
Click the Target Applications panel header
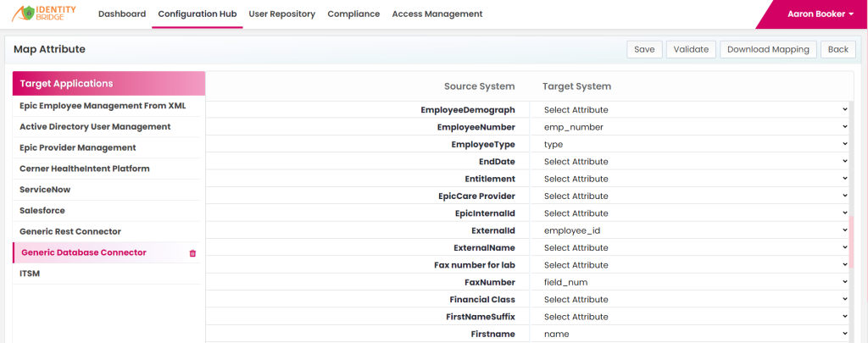(108, 84)
